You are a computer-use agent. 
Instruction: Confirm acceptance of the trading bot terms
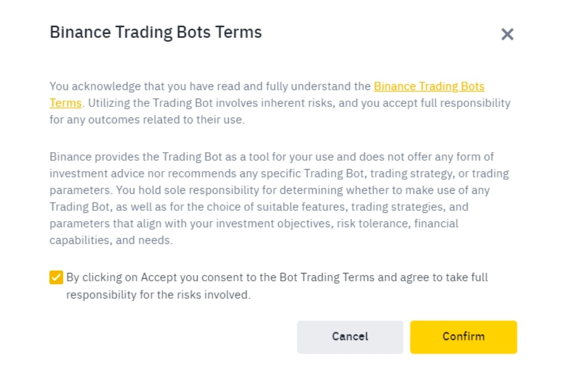pos(463,337)
